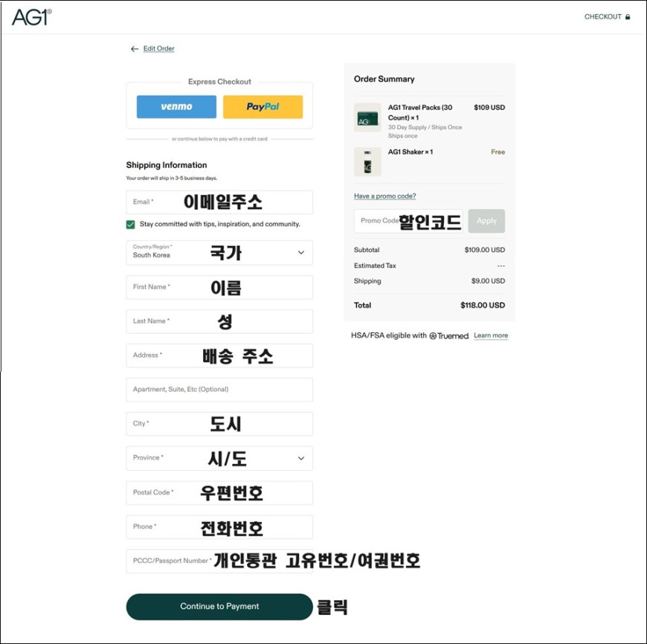Screen dimensions: 647x644
Task: Click into the First Name field
Action: point(219,287)
